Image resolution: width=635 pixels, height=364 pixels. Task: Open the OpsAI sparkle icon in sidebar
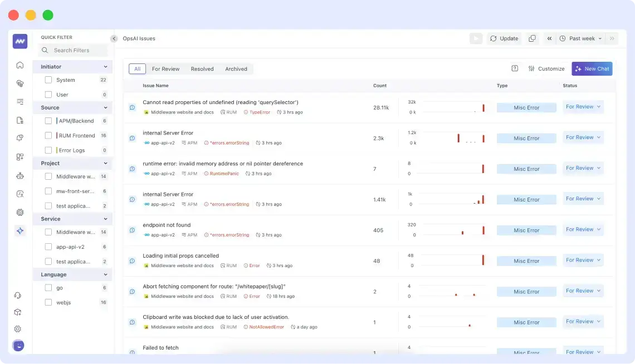pos(20,230)
